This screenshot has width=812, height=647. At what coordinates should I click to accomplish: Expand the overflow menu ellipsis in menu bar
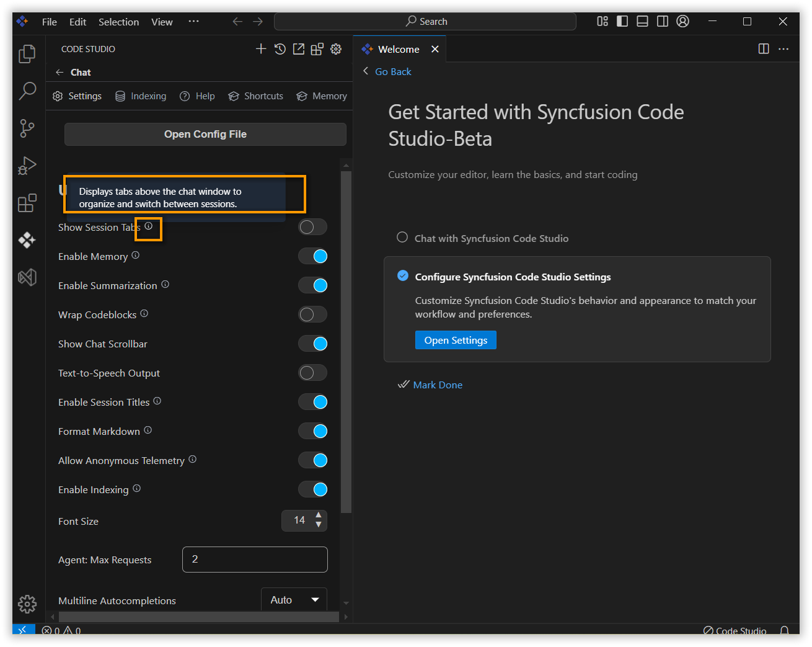(x=194, y=21)
